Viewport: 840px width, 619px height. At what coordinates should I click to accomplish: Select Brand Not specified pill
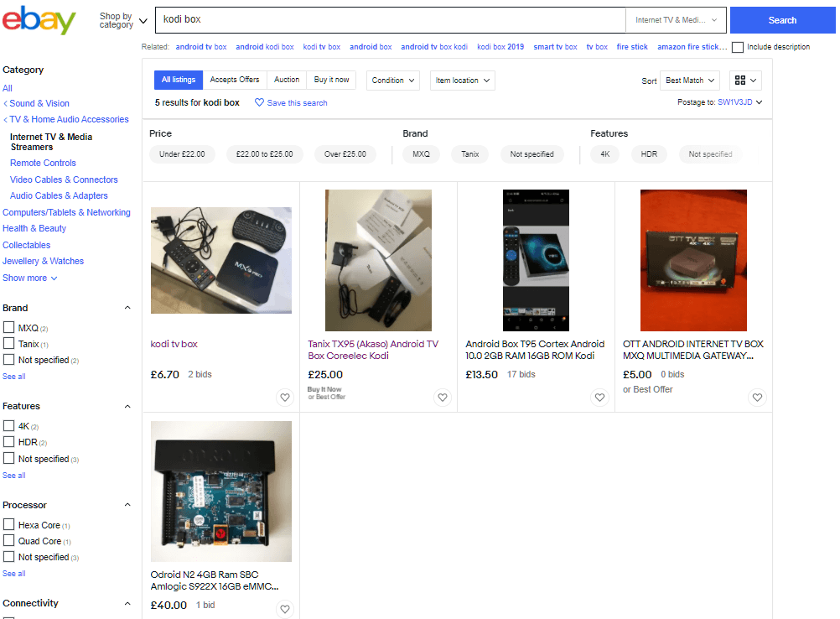click(532, 154)
